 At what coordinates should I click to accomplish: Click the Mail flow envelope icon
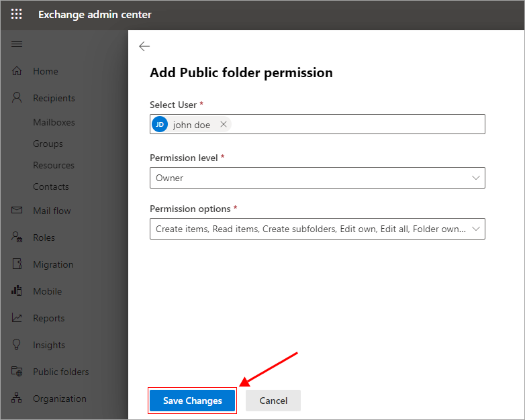[17, 211]
